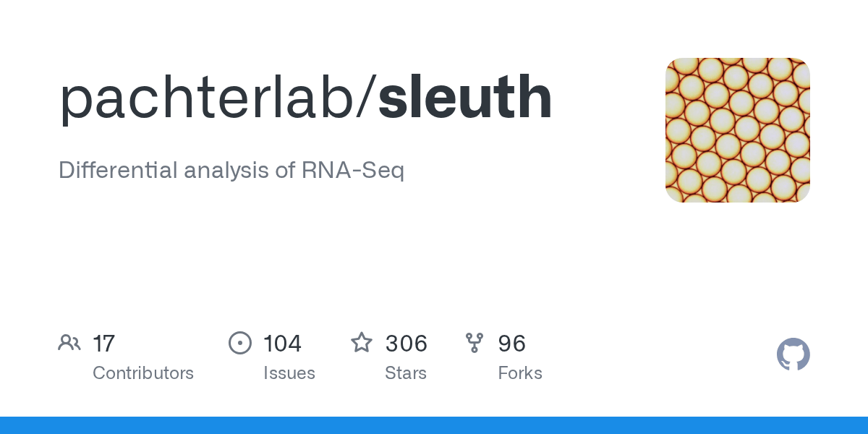Click the Forks branch icon

[x=475, y=343]
